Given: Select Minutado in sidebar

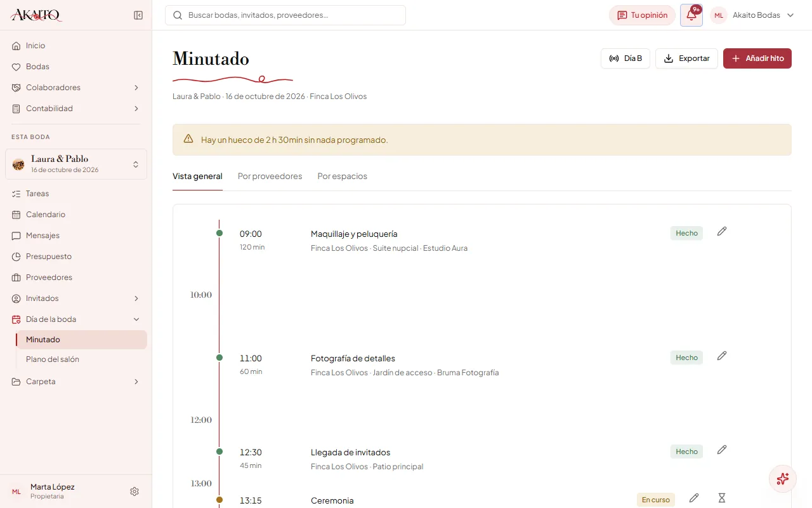Looking at the screenshot, I should 82,340.
